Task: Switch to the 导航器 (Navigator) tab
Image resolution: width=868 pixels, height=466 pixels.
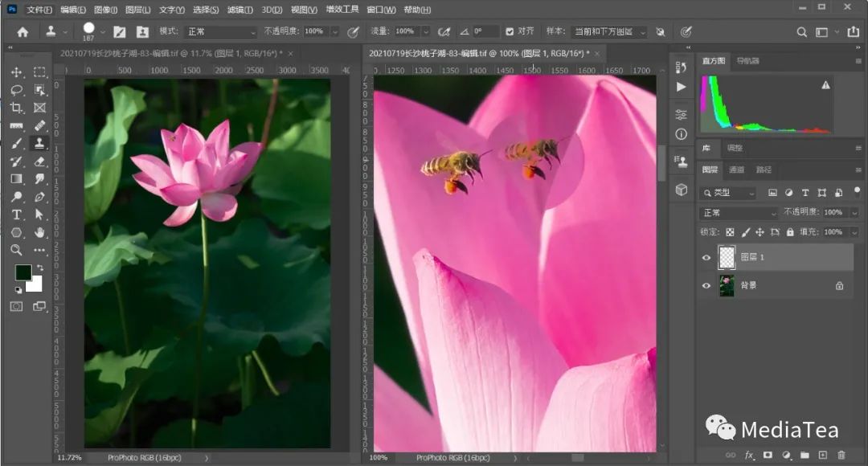Action: (x=747, y=61)
